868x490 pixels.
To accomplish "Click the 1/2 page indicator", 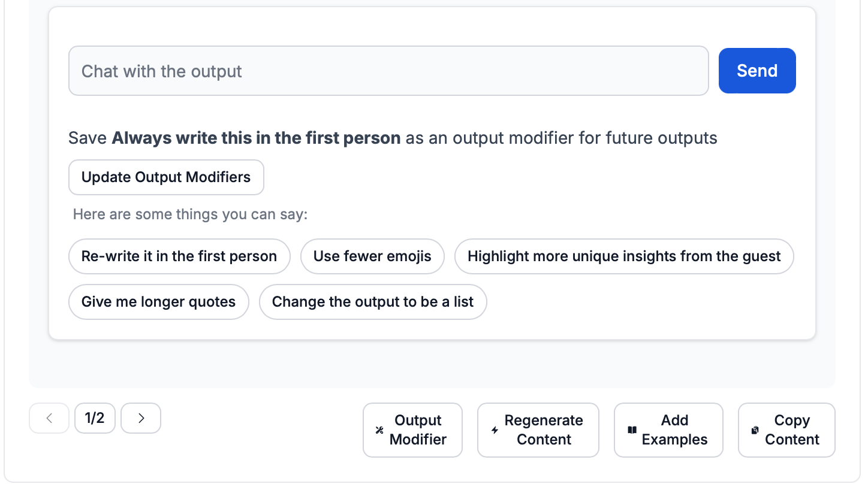I will [x=95, y=418].
